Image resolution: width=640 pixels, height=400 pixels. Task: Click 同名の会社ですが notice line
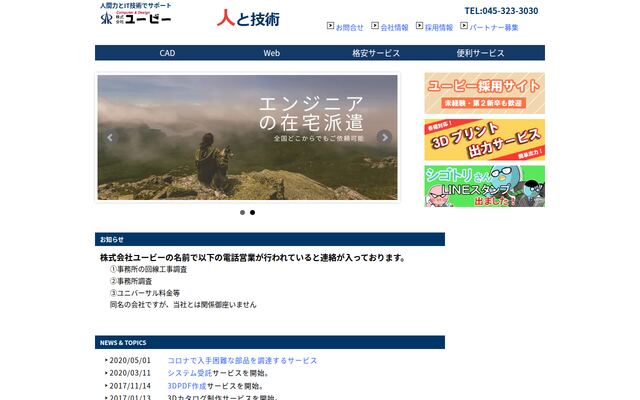183,304
